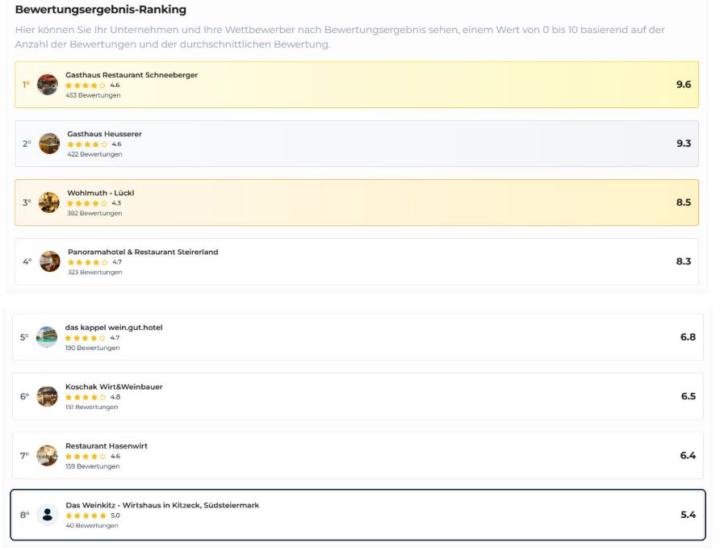
Task: Select the name Wohlmuth - Lückl
Action: [101, 193]
